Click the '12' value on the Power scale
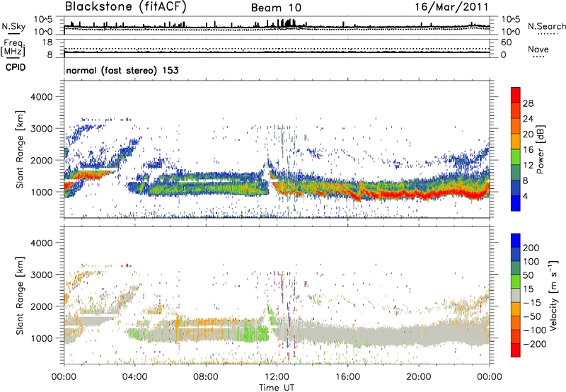The image size is (566, 392). coord(528,166)
